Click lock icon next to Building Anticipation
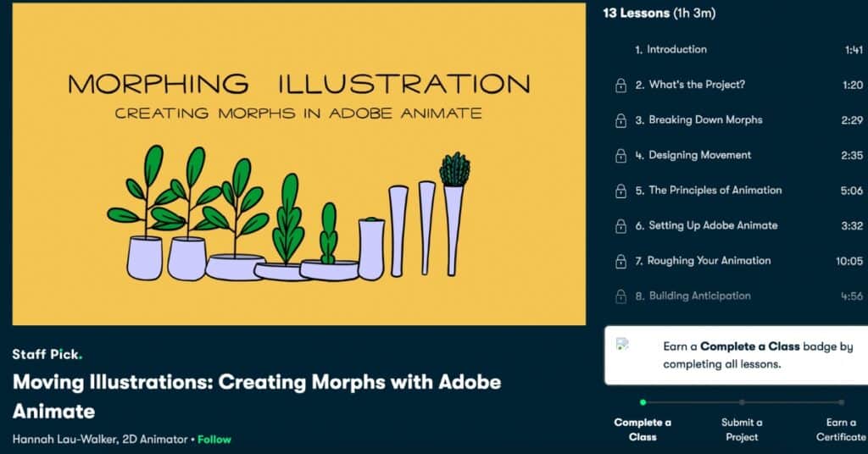 pyautogui.click(x=620, y=296)
